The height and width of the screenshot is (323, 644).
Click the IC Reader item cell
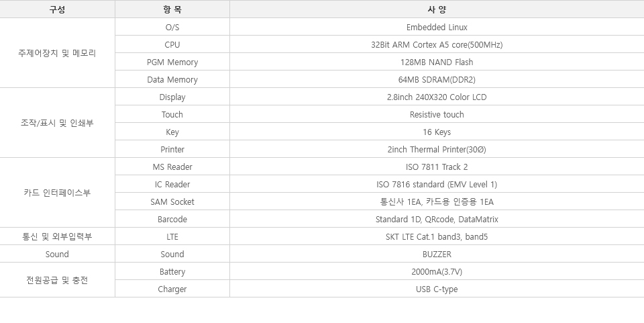pyautogui.click(x=172, y=184)
